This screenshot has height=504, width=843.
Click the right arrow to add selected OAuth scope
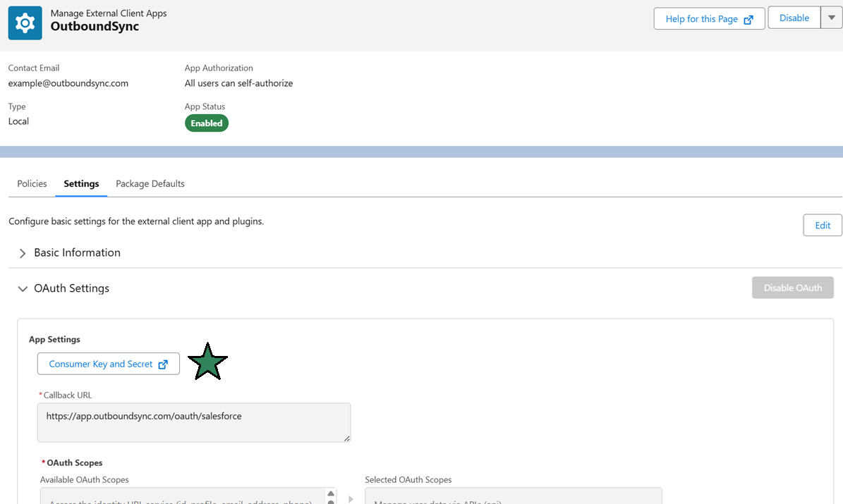351,498
